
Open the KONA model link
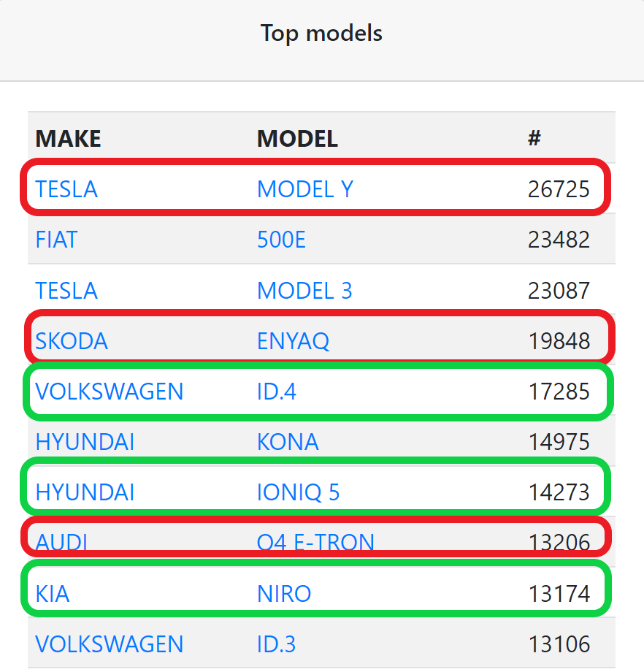pyautogui.click(x=288, y=442)
